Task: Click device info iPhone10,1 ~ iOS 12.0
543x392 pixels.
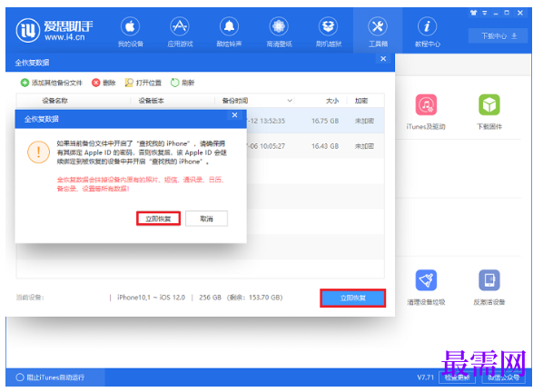Action: 152,298
